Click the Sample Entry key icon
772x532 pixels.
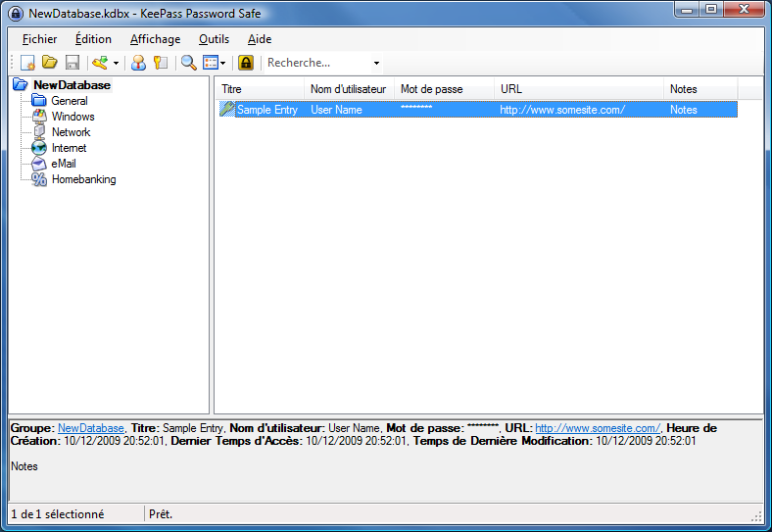(x=227, y=109)
